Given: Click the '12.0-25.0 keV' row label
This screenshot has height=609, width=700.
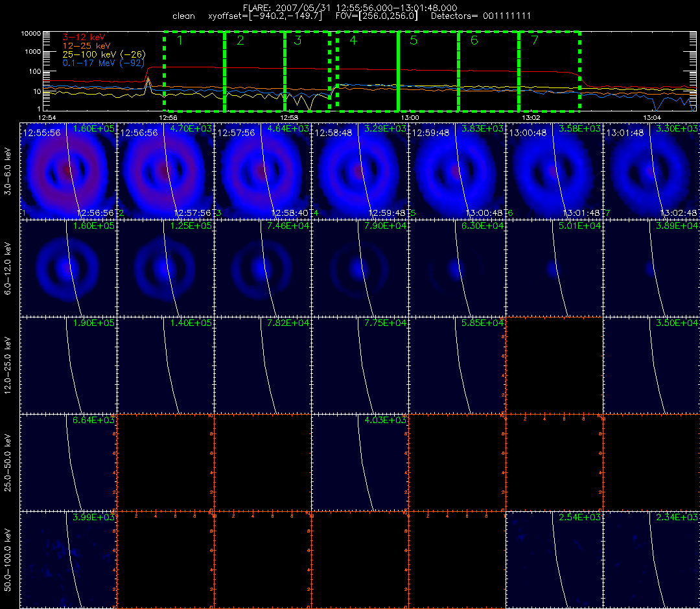Looking at the screenshot, I should pos(8,366).
